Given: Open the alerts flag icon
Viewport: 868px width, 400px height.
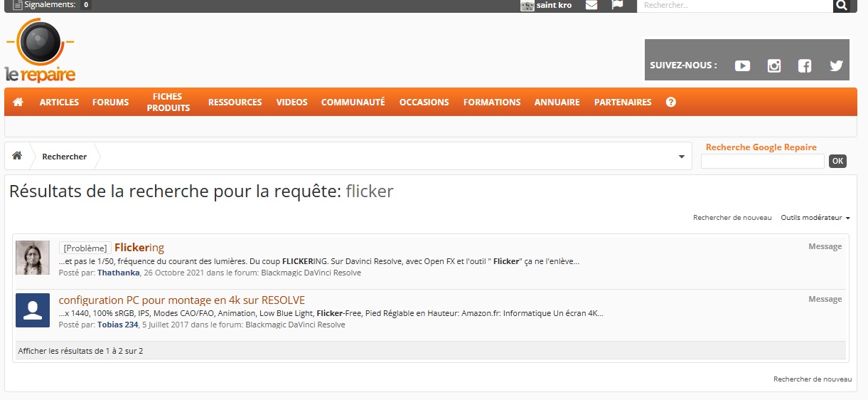Looking at the screenshot, I should (617, 5).
